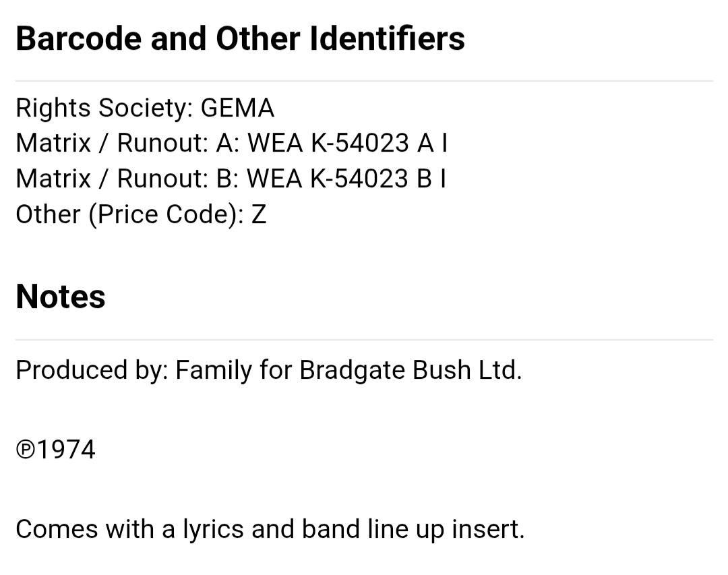Click the Price Code Z line
728x575 pixels.
141,214
